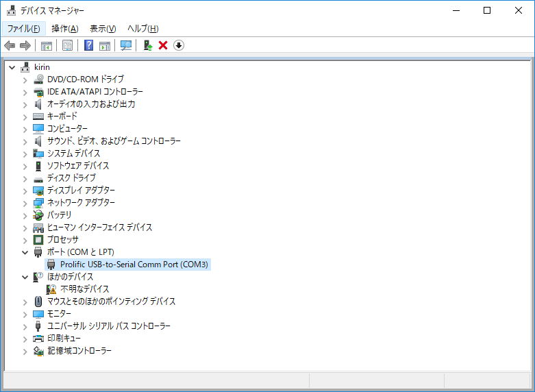Expand the 記憶域コントローラー node
535x392 pixels.
pyautogui.click(x=25, y=351)
